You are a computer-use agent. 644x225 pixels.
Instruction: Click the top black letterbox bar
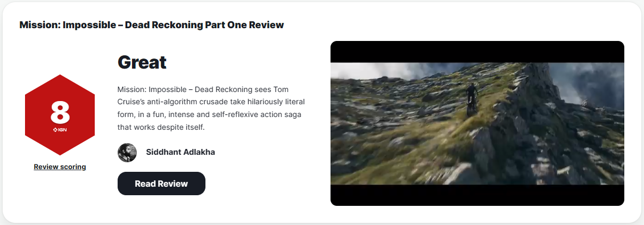pyautogui.click(x=477, y=52)
